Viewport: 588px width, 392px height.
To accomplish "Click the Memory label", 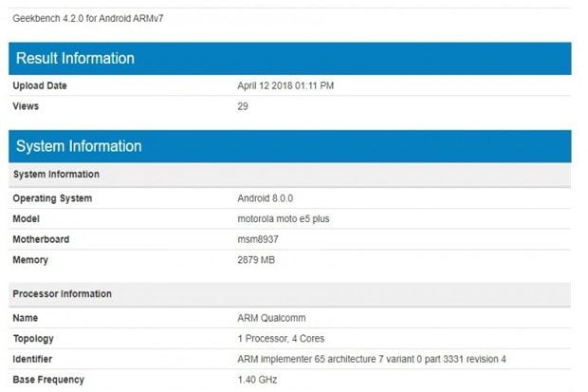I will pyautogui.click(x=30, y=260).
